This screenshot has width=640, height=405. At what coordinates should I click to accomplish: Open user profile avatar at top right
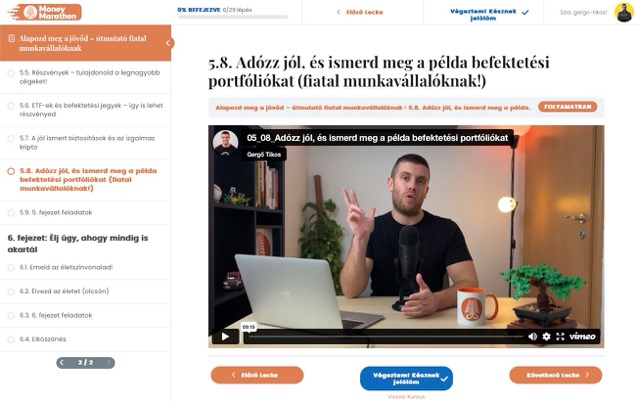coord(624,12)
